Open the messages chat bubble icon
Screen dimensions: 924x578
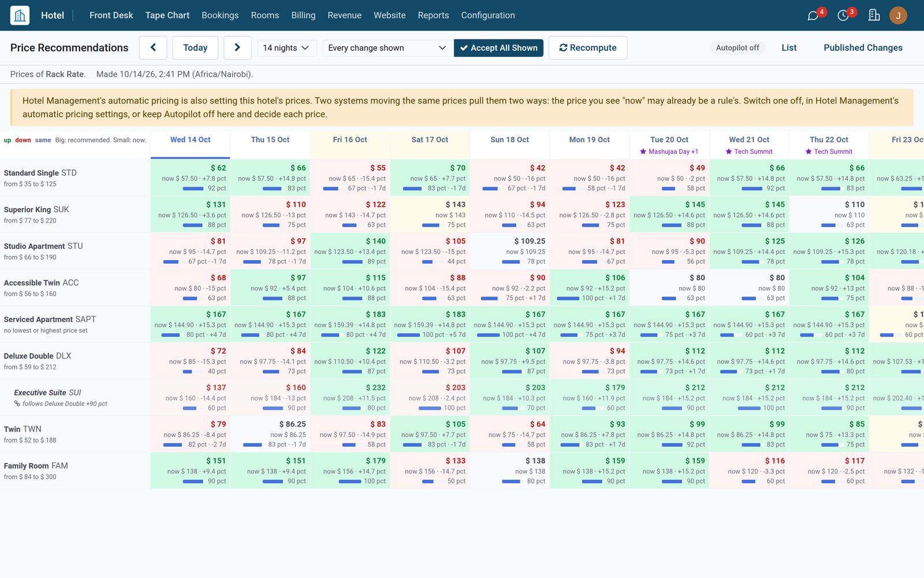click(x=813, y=16)
